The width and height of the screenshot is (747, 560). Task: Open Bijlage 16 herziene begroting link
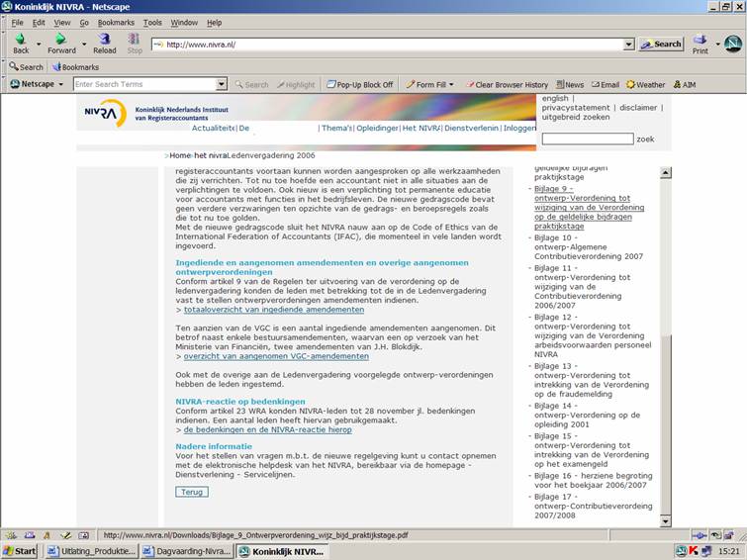tap(593, 481)
